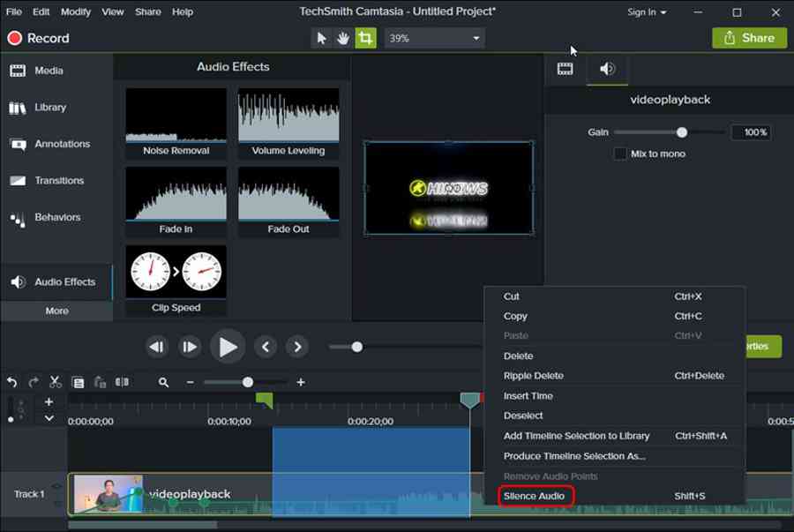
Task: Switch to visual properties film icon tab
Action: 566,69
